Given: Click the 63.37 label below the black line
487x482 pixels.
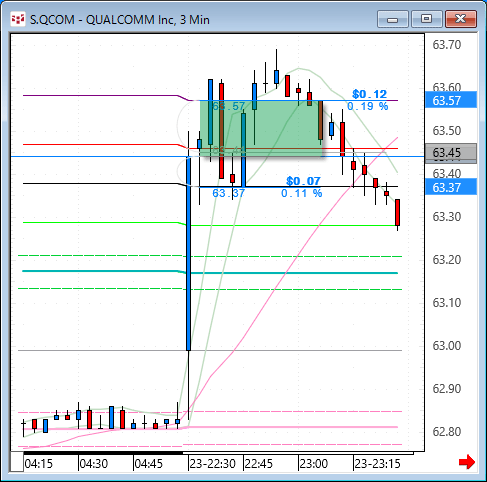Looking at the screenshot, I should coord(229,193).
